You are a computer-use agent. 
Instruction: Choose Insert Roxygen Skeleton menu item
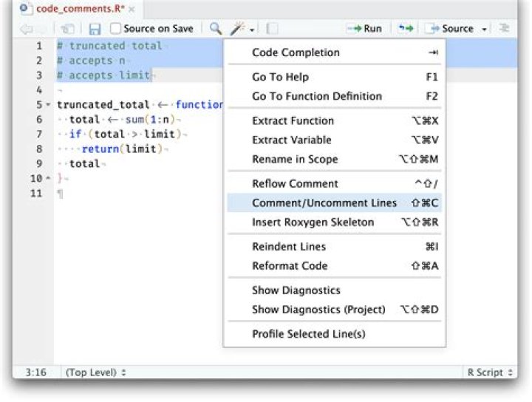click(x=334, y=222)
